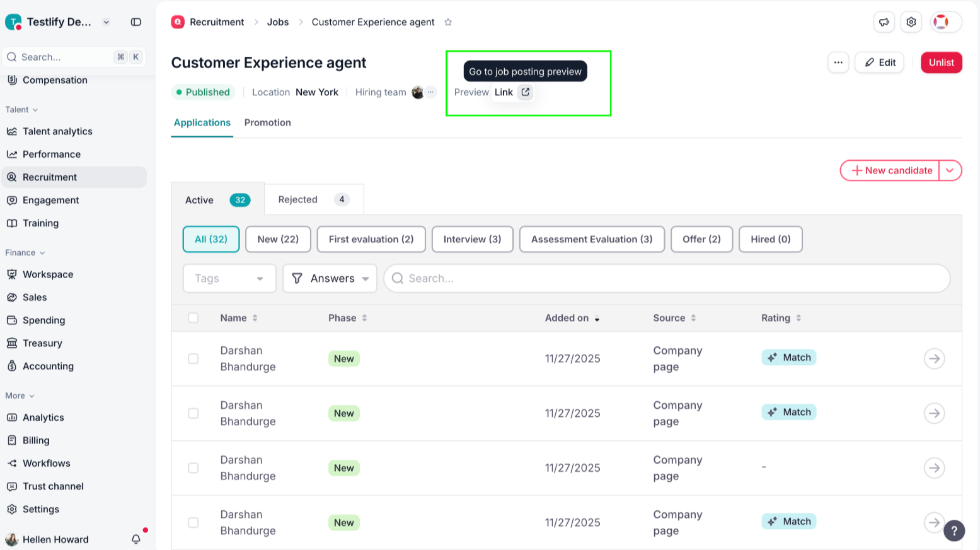This screenshot has height=550, width=980.
Task: Toggle the sidebar collapse icon
Action: [135, 22]
